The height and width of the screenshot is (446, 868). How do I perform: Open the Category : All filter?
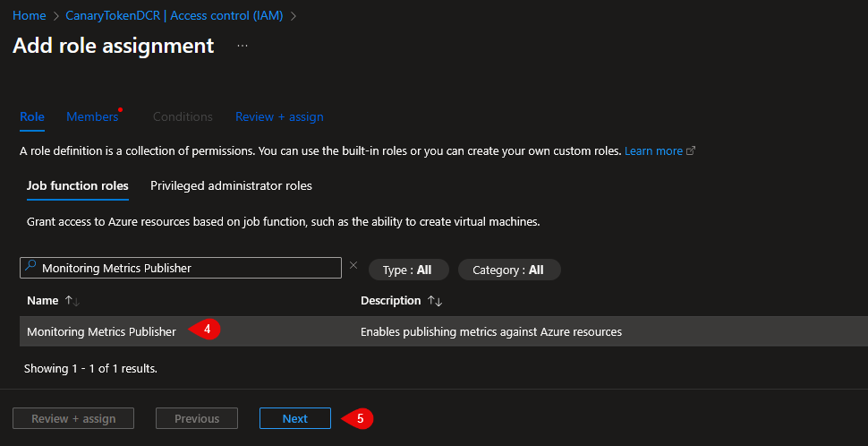[509, 270]
